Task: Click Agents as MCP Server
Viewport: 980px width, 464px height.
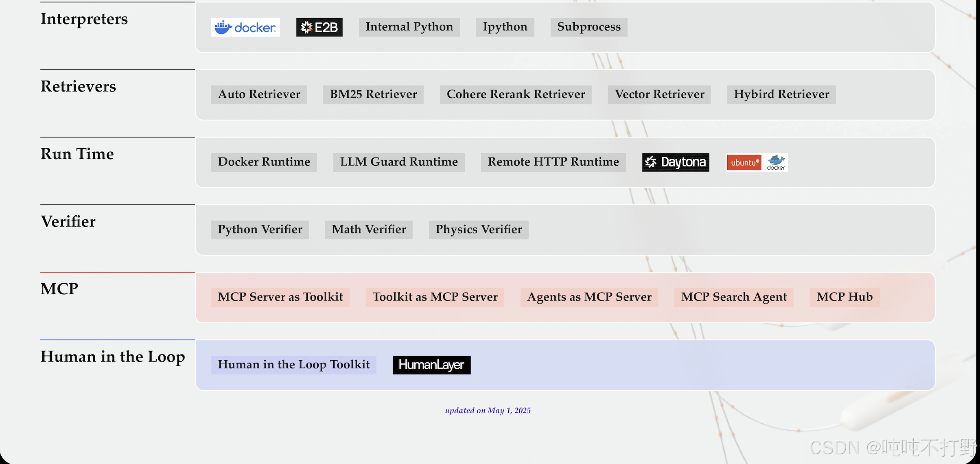Action: [x=589, y=297]
